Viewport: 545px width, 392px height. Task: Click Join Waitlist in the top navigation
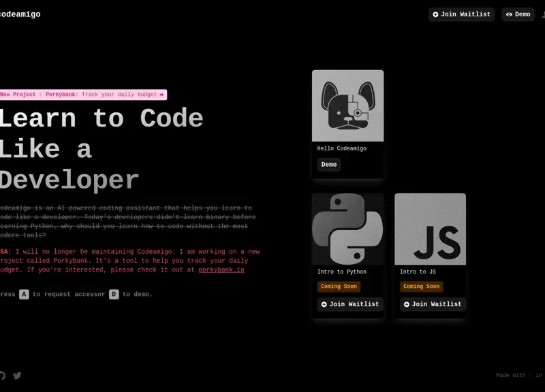click(461, 14)
